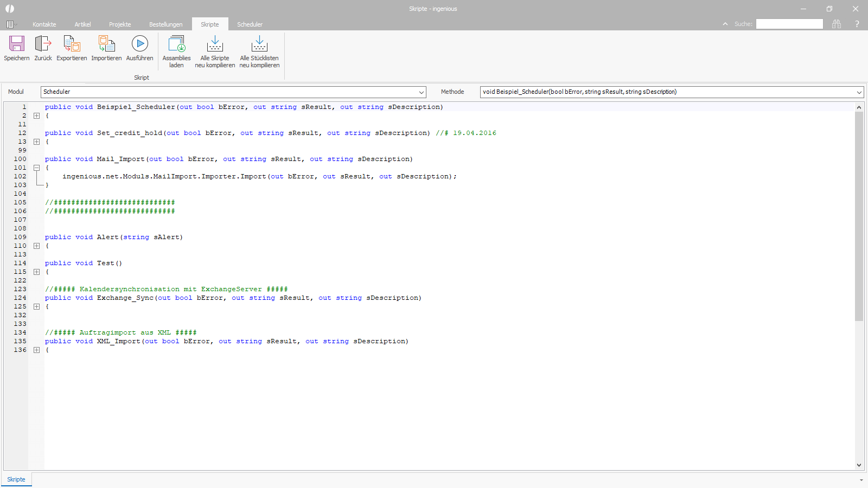This screenshot has height=488, width=868.
Task: Open the application menu icon left of Kontakte
Action: [11, 24]
